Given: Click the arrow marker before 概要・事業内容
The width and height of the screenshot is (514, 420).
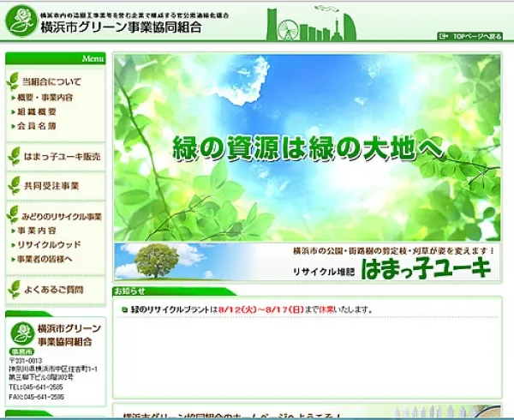Looking at the screenshot, I should (14, 98).
